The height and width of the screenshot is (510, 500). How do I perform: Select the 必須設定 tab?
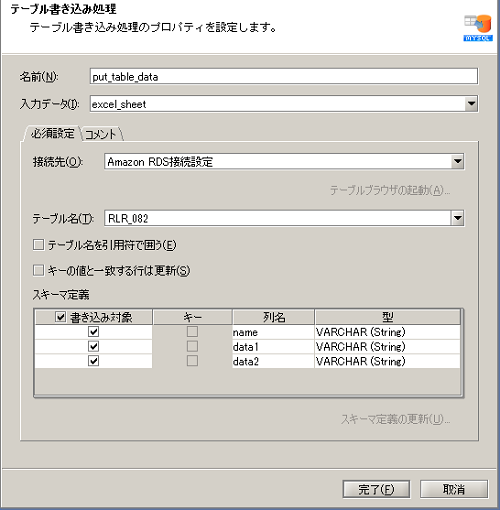[x=52, y=134]
